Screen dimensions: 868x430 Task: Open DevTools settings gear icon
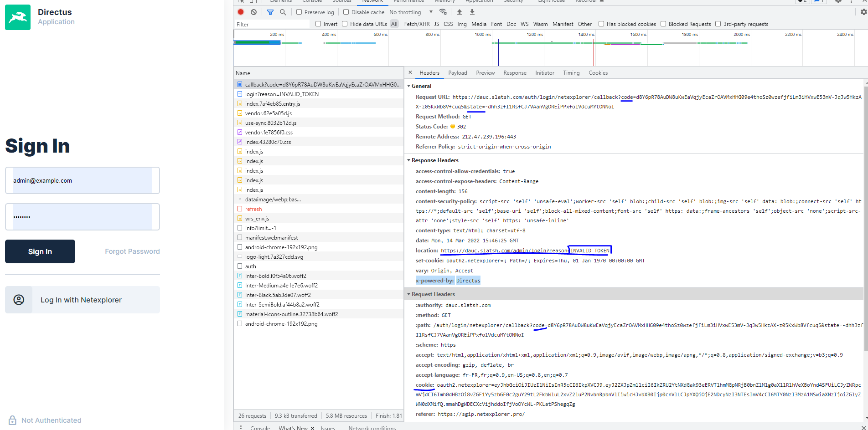tap(839, 2)
